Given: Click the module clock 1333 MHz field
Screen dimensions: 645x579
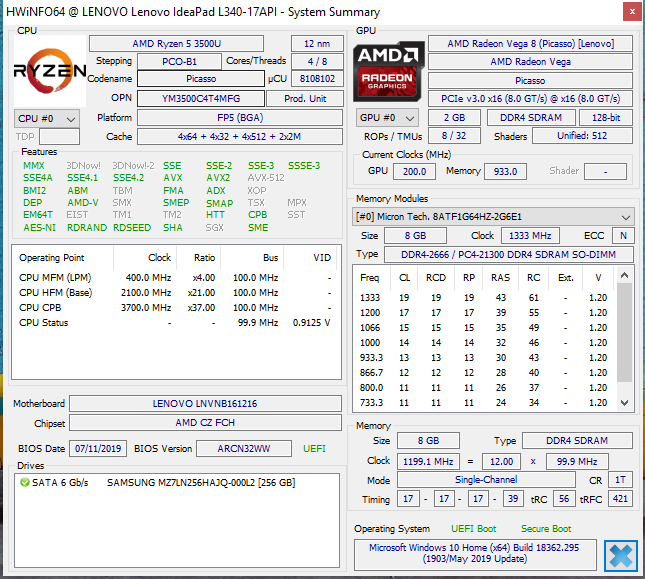Looking at the screenshot, I should click(530, 236).
